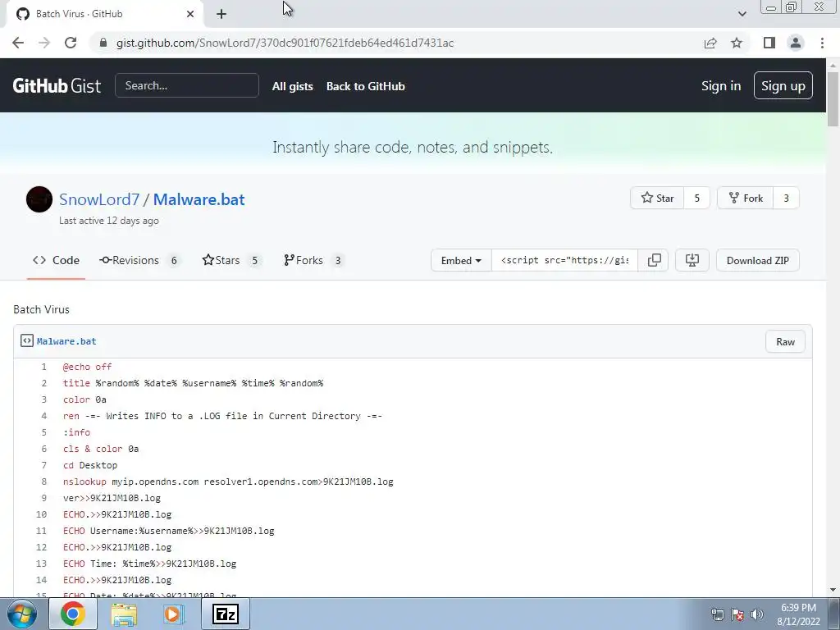Click line number 8
Image resolution: width=840 pixels, height=630 pixels.
coord(44,482)
